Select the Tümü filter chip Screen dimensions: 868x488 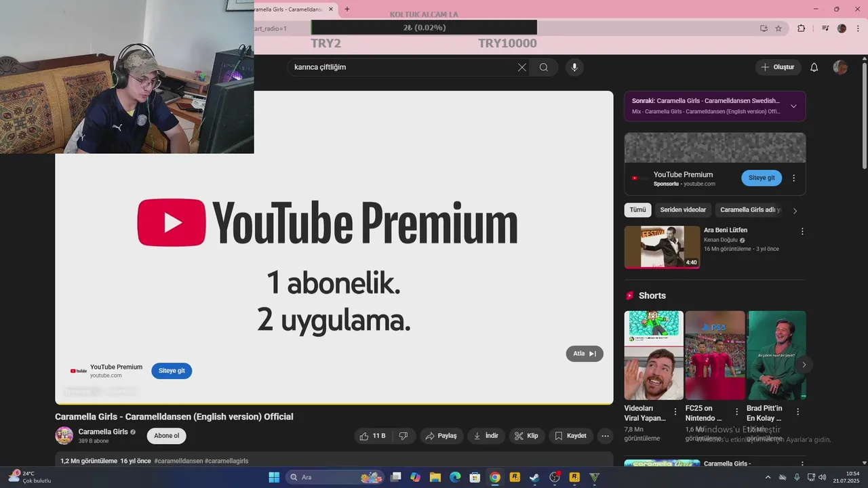point(637,210)
